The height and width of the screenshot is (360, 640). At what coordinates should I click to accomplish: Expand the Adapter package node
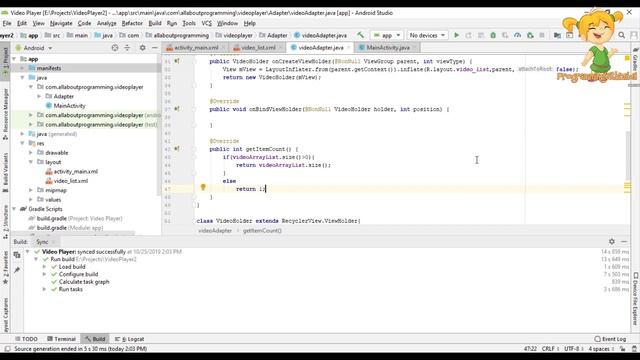[x=39, y=96]
